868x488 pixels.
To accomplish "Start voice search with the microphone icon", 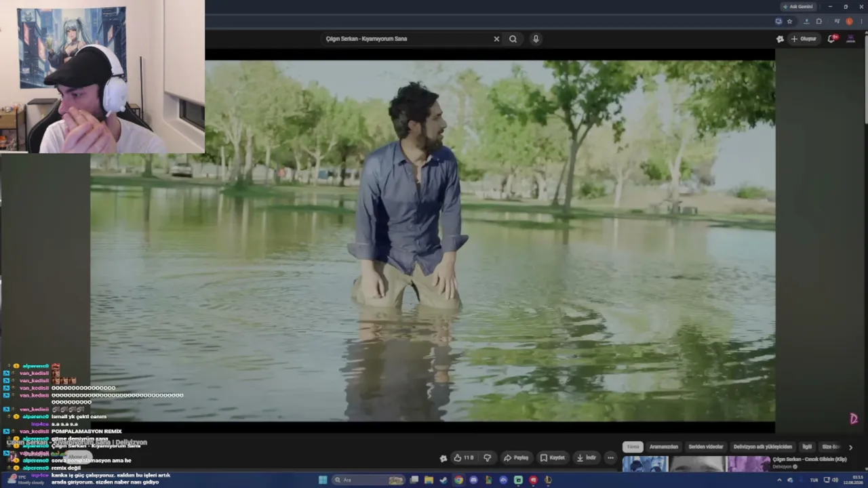I will (536, 39).
